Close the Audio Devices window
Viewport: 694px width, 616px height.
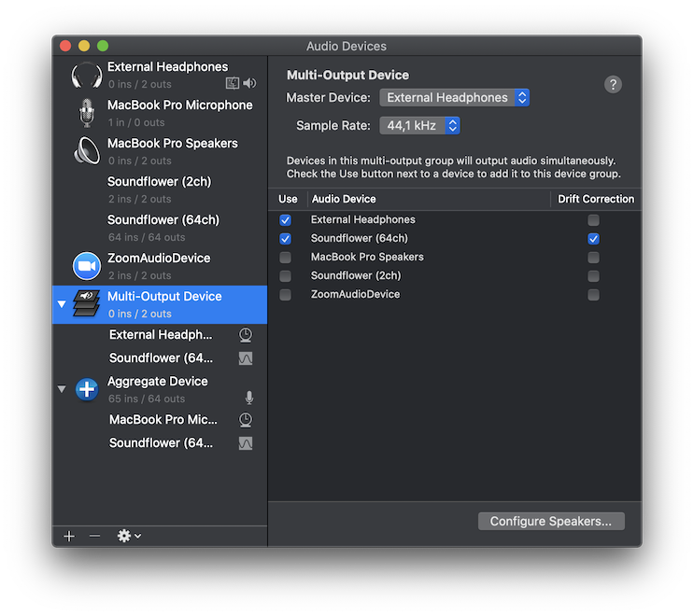[65, 46]
